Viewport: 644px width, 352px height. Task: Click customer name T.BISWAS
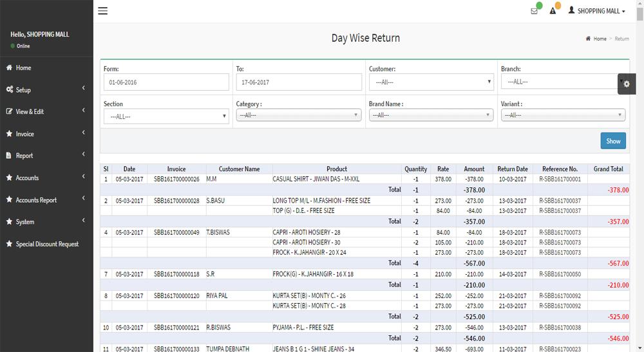coord(218,232)
